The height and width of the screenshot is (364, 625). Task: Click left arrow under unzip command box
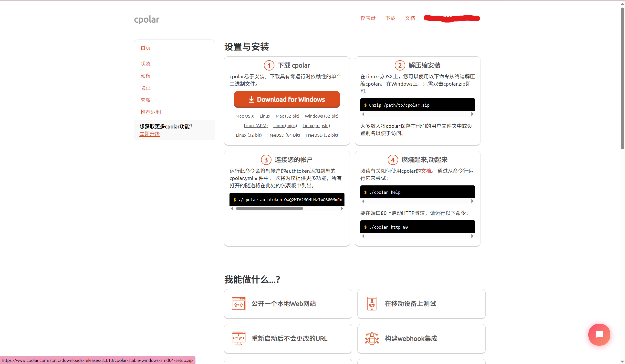point(363,114)
